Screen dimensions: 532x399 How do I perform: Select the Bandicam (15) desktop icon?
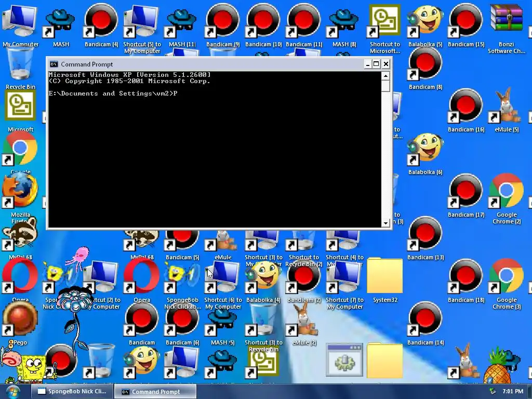(x=466, y=21)
